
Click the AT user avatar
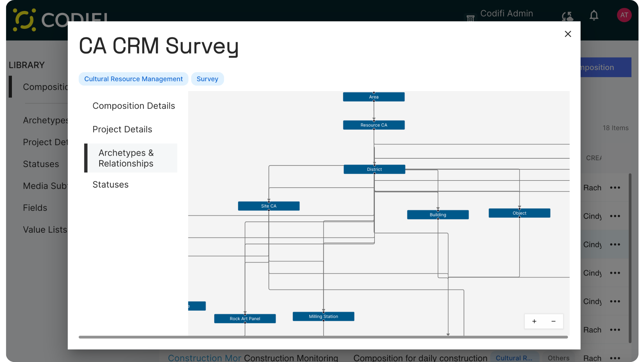(624, 15)
